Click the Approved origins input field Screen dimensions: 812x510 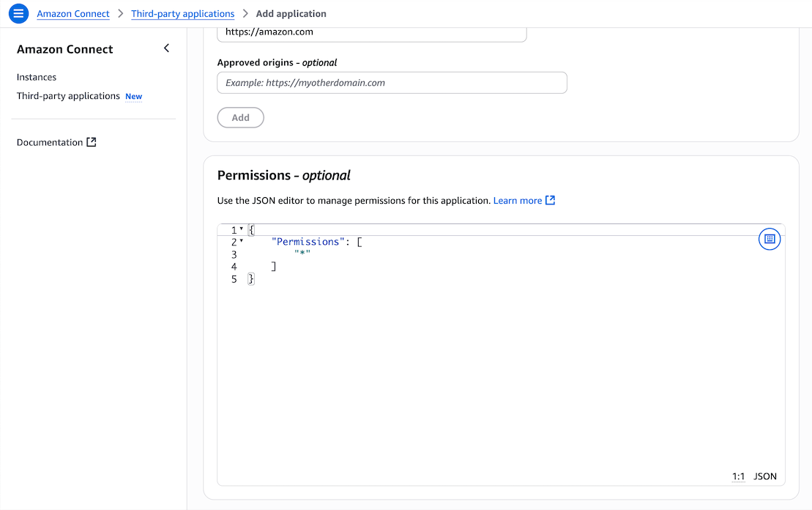[392, 82]
